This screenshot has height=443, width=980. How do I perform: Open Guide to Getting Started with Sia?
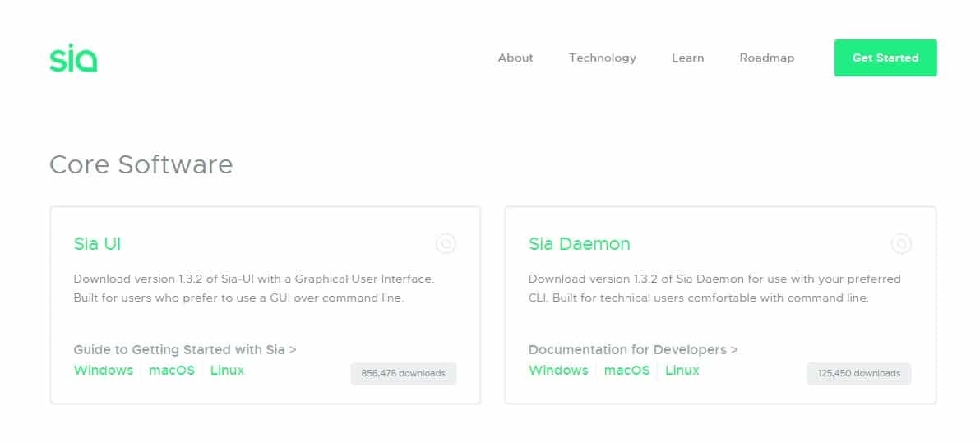coord(185,350)
